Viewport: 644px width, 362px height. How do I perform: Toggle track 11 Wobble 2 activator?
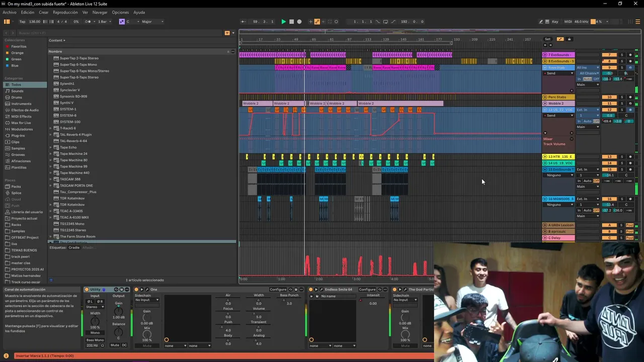609,104
